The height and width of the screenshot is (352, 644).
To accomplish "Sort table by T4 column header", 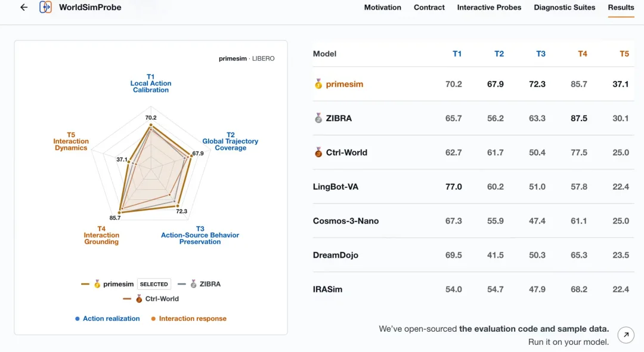I will pos(583,54).
